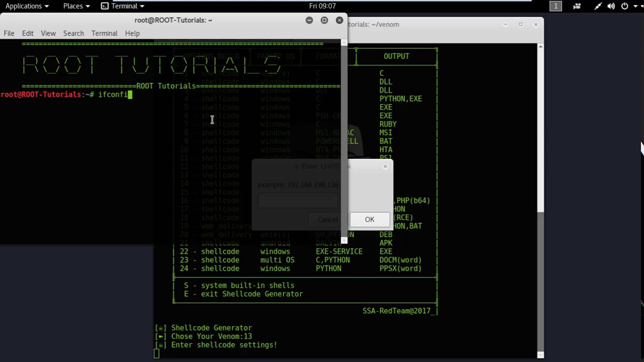
Task: Expand the system menu arrow beside power
Action: click(x=635, y=6)
